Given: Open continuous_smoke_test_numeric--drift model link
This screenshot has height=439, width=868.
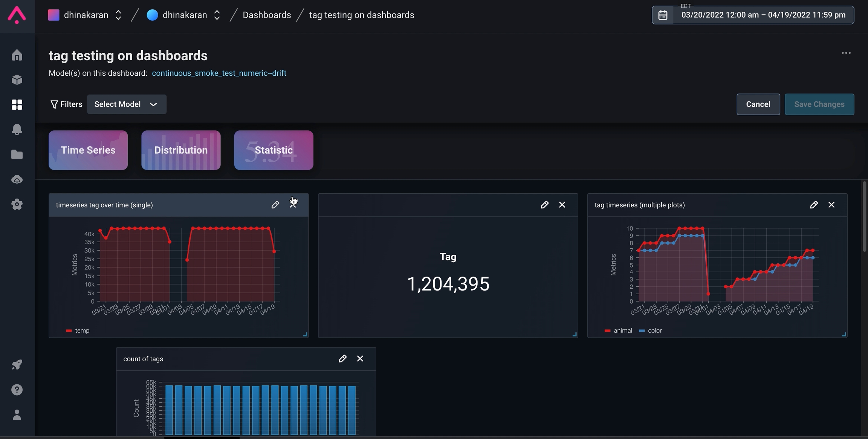Looking at the screenshot, I should (x=219, y=73).
